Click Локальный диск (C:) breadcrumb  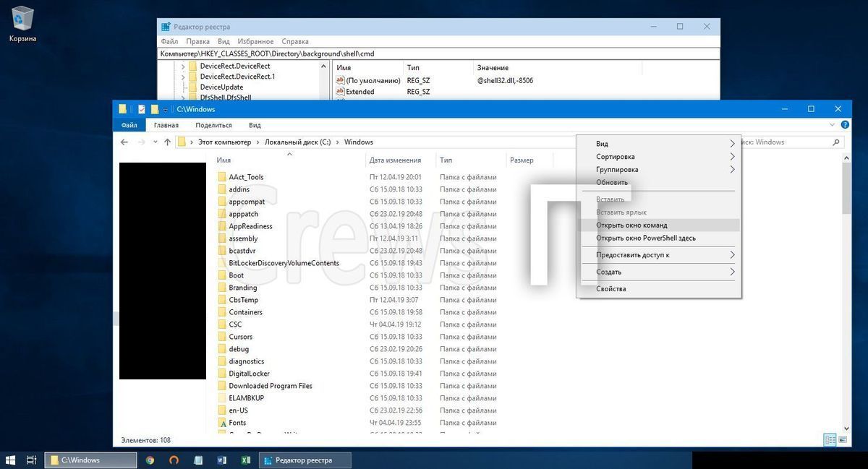(297, 142)
